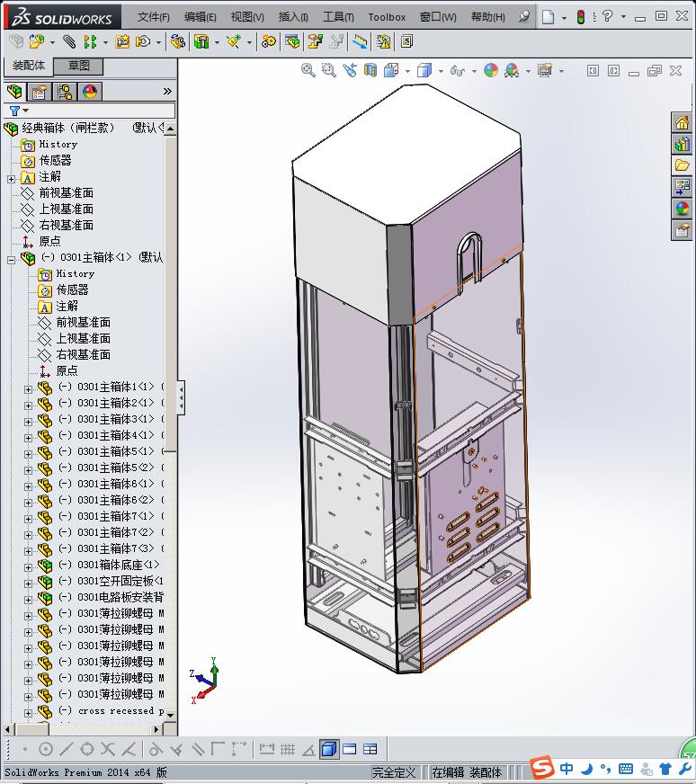Expand the 0301箱体底座<1> tree node

coord(28,567)
